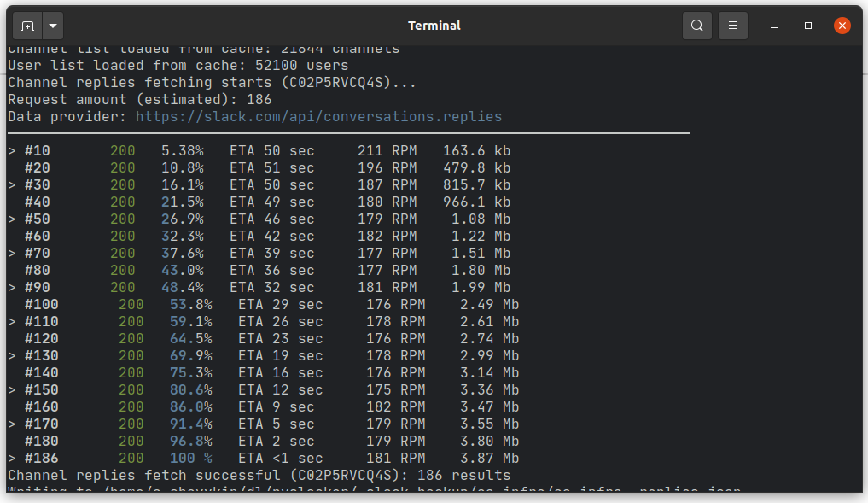Click the 3.80 Mb size value
868x503 pixels.
click(x=489, y=442)
